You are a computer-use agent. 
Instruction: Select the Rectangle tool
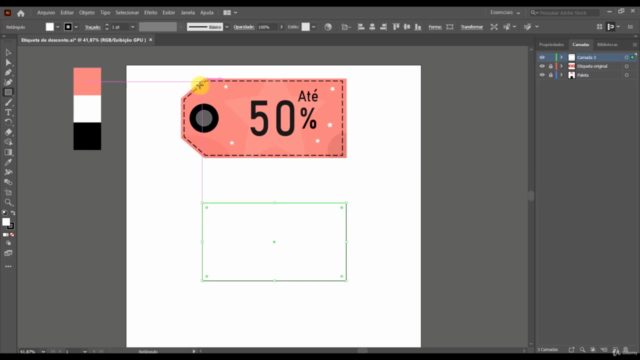[8, 92]
